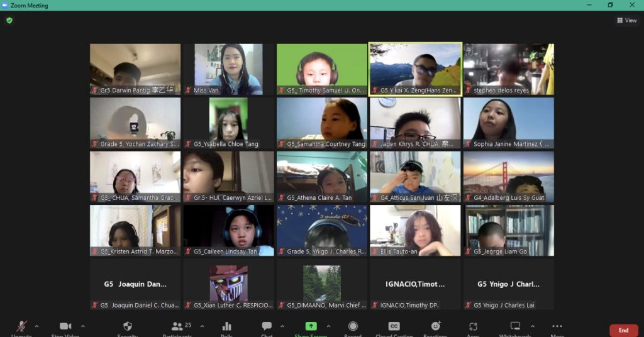644x337 pixels.
Task: Select G5_Caileen Lindsay Tan tile
Action: pyautogui.click(x=228, y=231)
